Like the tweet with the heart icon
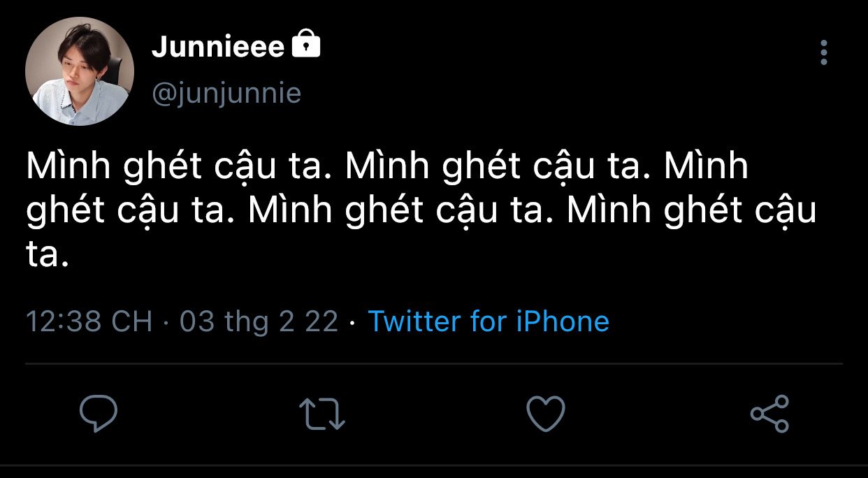 (x=545, y=414)
